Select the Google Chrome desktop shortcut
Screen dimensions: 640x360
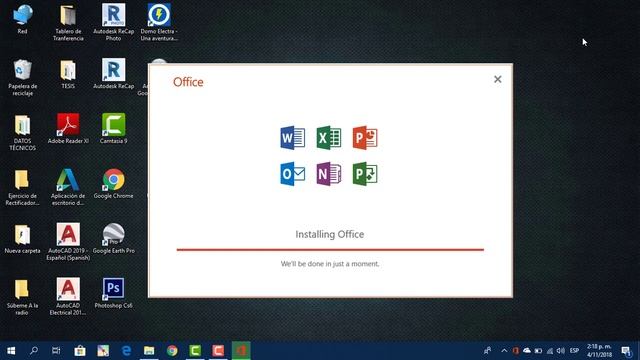(113, 184)
